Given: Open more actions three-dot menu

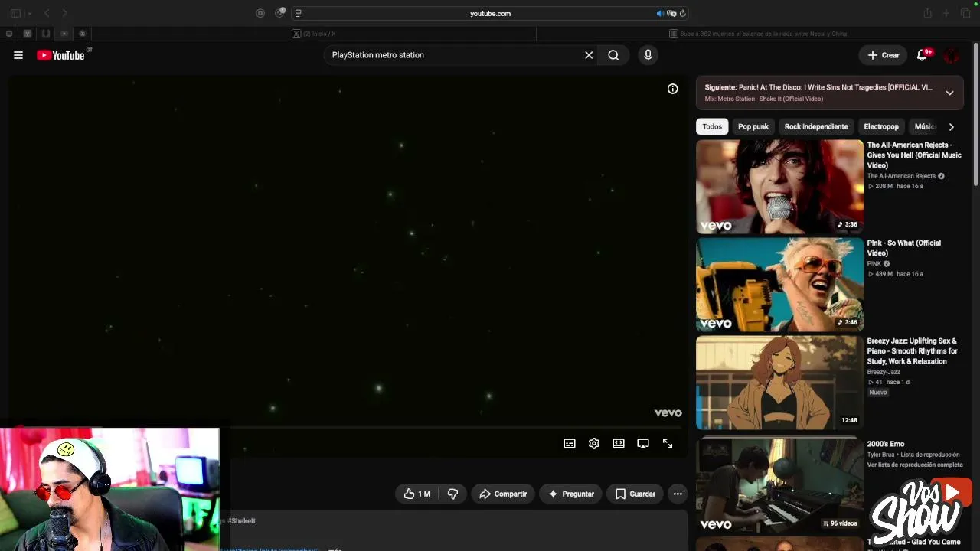Looking at the screenshot, I should point(678,494).
